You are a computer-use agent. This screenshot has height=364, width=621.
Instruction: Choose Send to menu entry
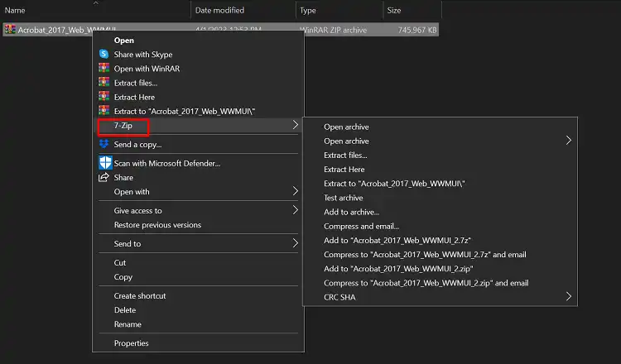[x=128, y=244]
